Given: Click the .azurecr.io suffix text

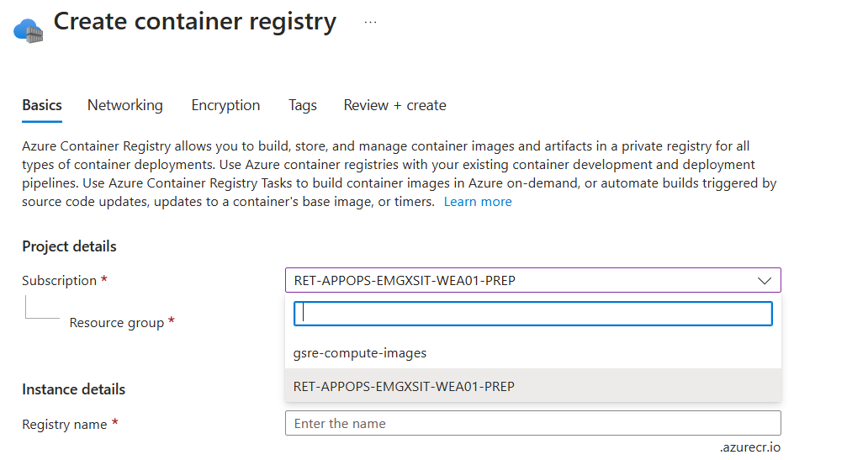Looking at the screenshot, I should point(750,447).
